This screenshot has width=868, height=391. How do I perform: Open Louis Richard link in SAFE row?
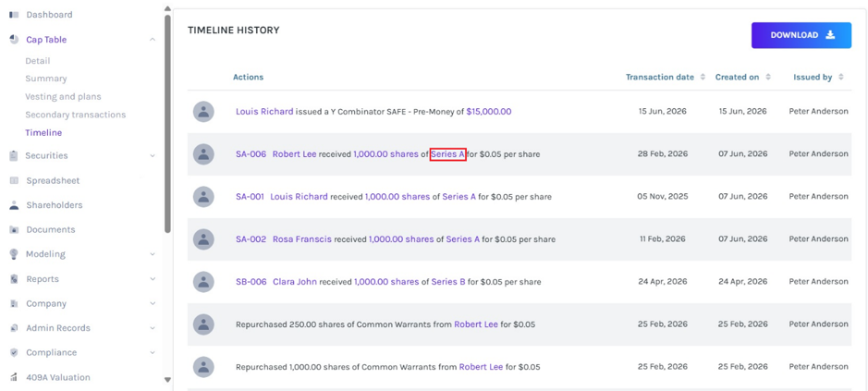coord(264,111)
